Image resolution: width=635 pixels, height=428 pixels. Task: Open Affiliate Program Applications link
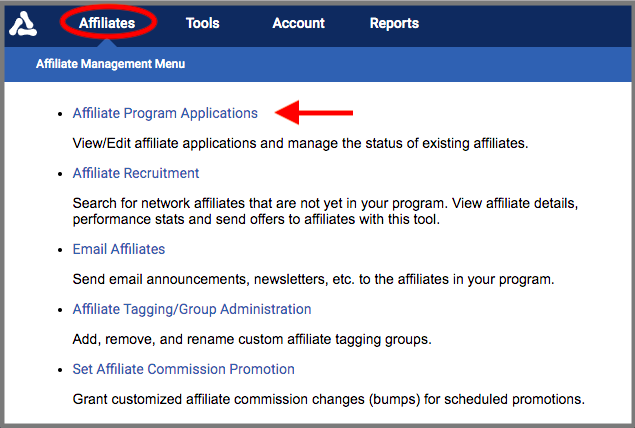165,113
